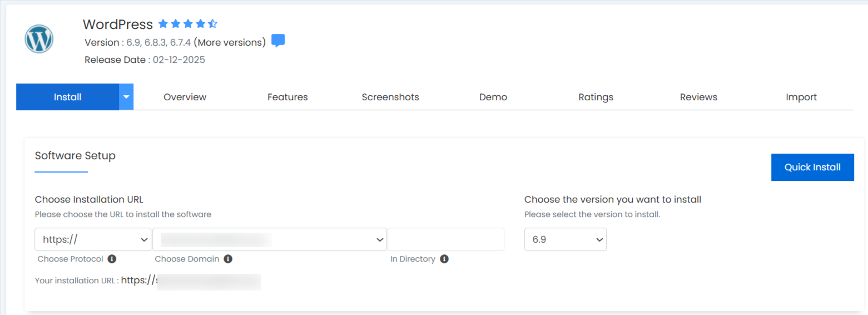
Task: Click the Choose Installation URL label
Action: coord(89,199)
